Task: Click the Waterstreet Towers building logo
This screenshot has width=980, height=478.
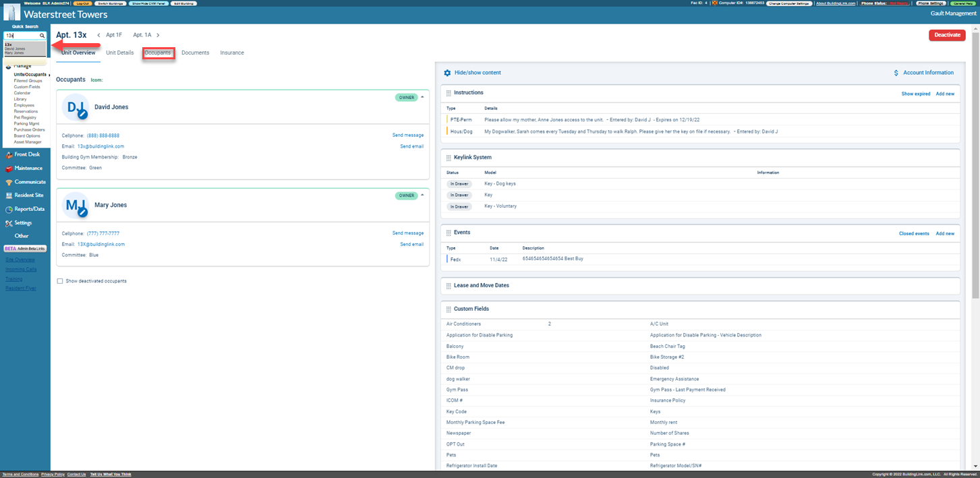Action: [11, 12]
